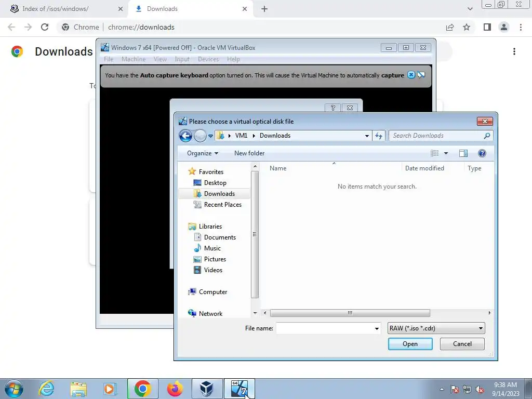Open the Pictures library
Viewport: 532px width, 399px height.
[x=215, y=259]
